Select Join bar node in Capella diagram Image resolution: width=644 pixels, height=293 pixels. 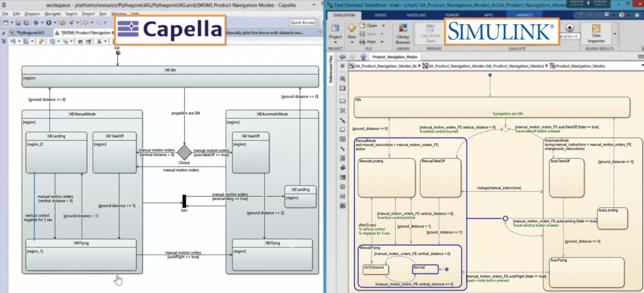pos(184,201)
